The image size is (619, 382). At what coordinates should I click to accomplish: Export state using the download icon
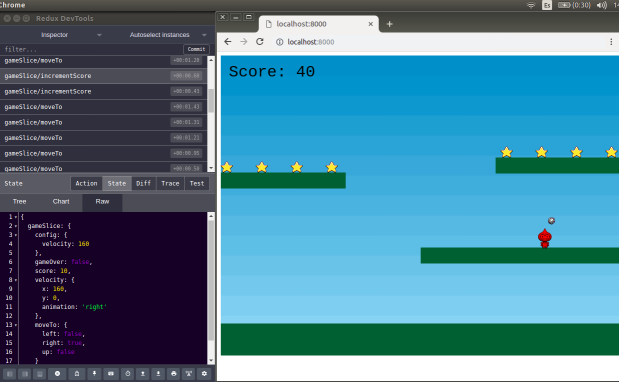pos(158,373)
